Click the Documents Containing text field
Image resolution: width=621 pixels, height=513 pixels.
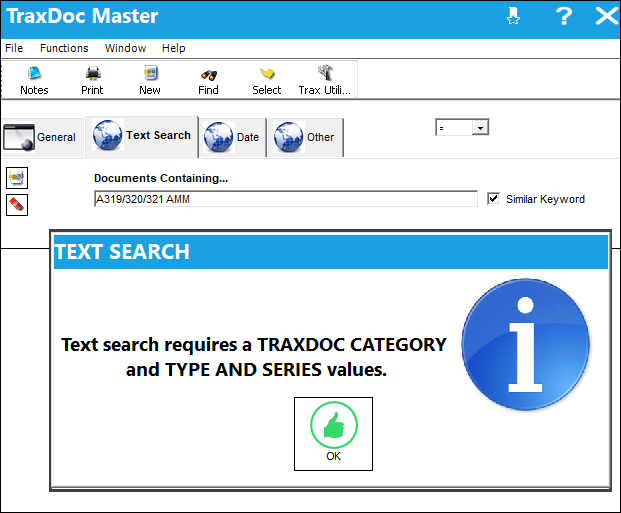pyautogui.click(x=286, y=199)
